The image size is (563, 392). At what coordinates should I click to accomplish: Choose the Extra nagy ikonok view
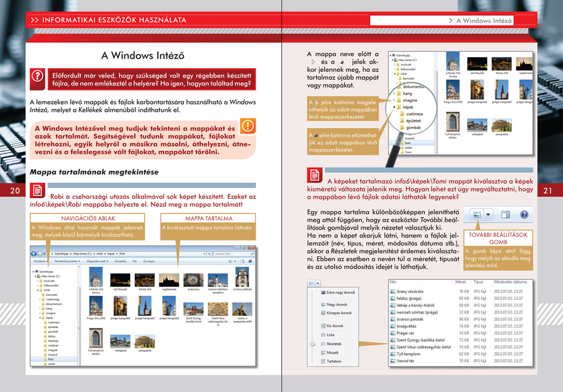(339, 292)
